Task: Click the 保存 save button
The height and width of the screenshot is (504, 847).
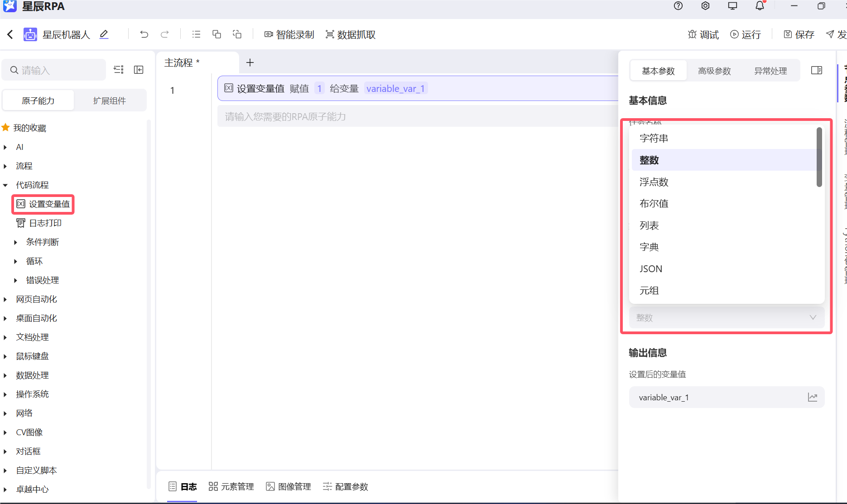Action: click(799, 34)
